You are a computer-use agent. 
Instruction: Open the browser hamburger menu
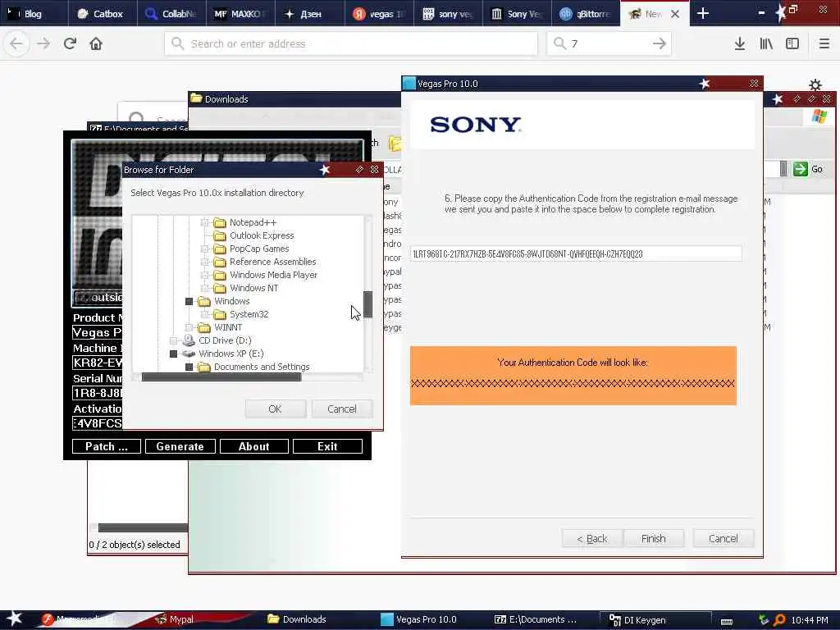(824, 43)
